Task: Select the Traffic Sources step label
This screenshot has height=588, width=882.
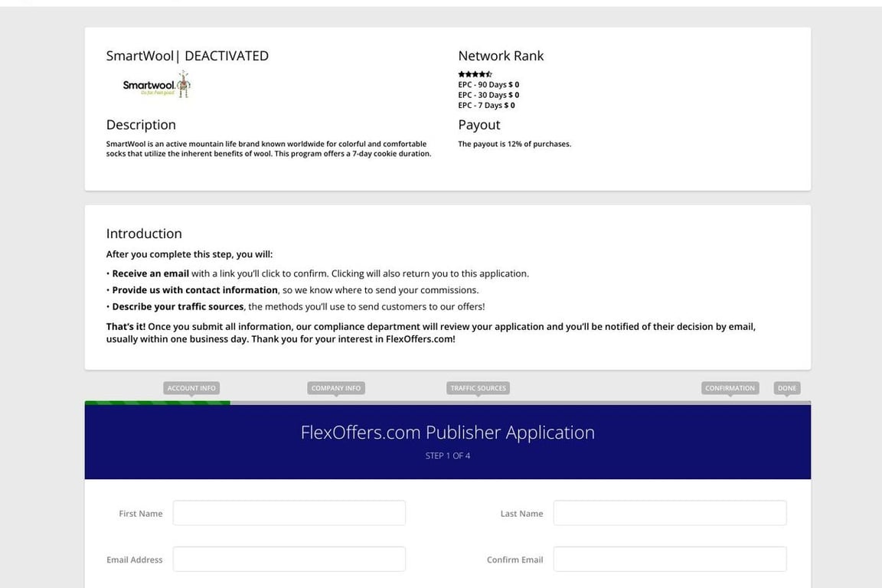Action: pyautogui.click(x=478, y=387)
